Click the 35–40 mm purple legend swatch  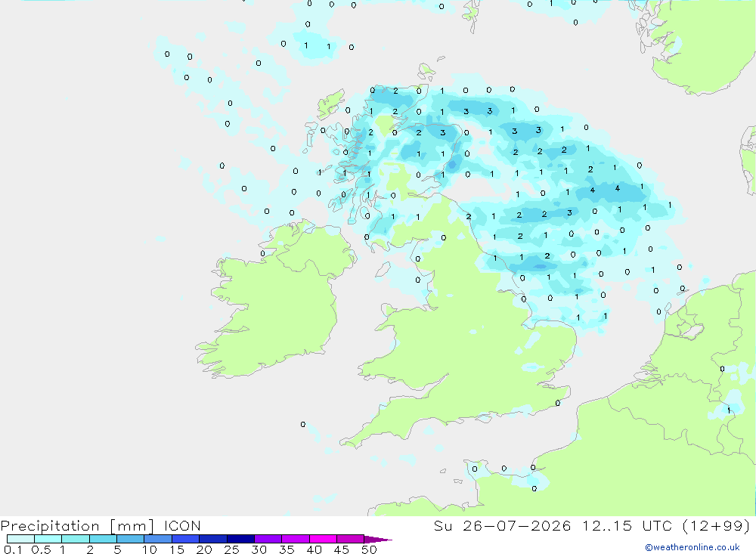click(296, 539)
